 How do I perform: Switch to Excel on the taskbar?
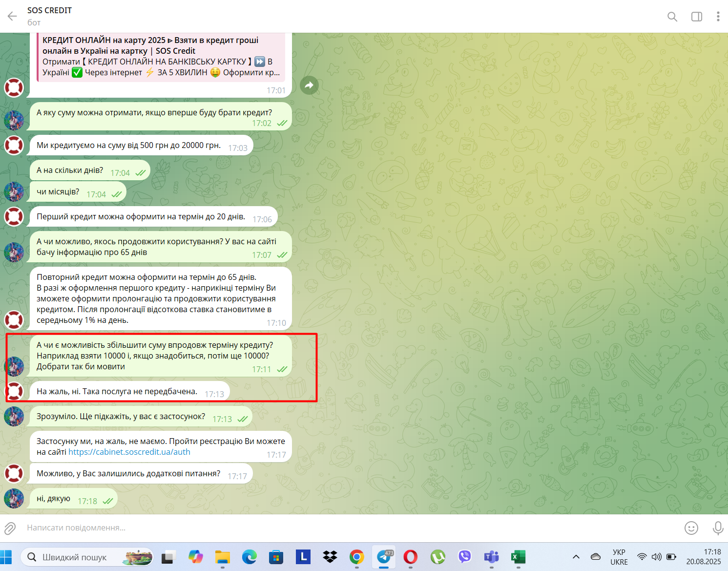[518, 557]
